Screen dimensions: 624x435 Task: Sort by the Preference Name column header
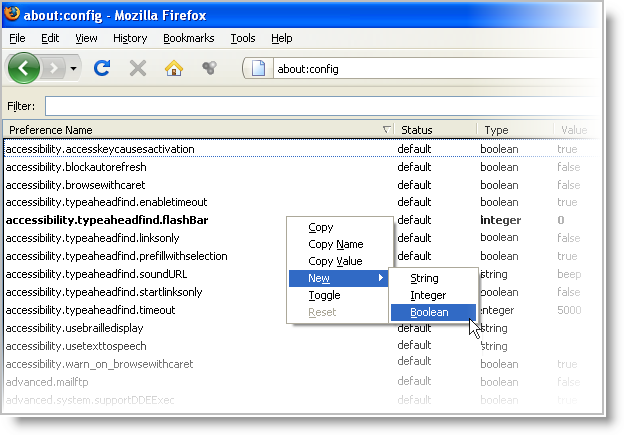pyautogui.click(x=190, y=130)
